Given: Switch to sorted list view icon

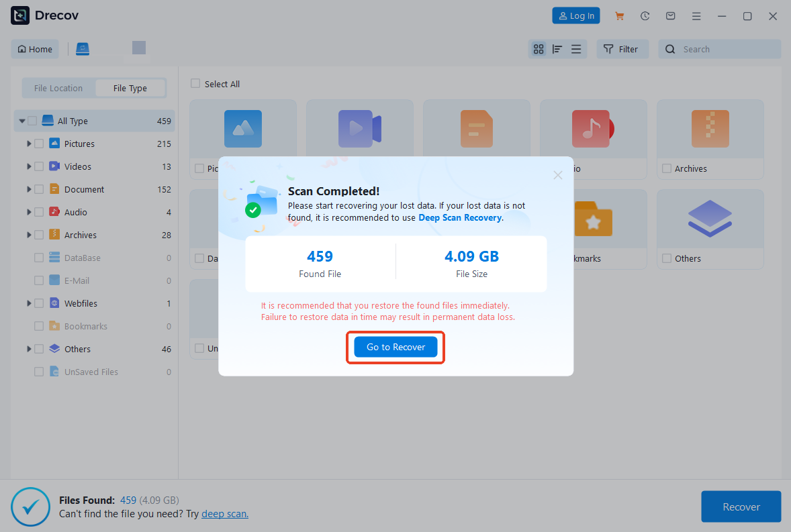Looking at the screenshot, I should [557, 49].
